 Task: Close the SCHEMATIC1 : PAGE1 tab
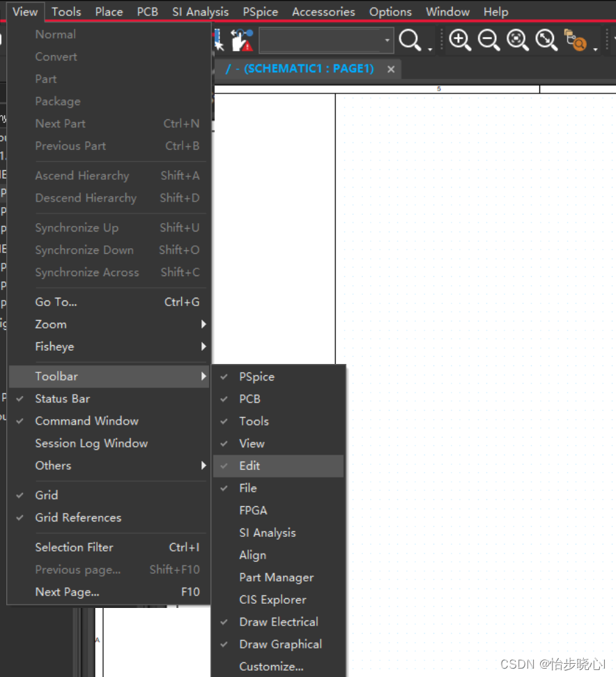pos(391,69)
